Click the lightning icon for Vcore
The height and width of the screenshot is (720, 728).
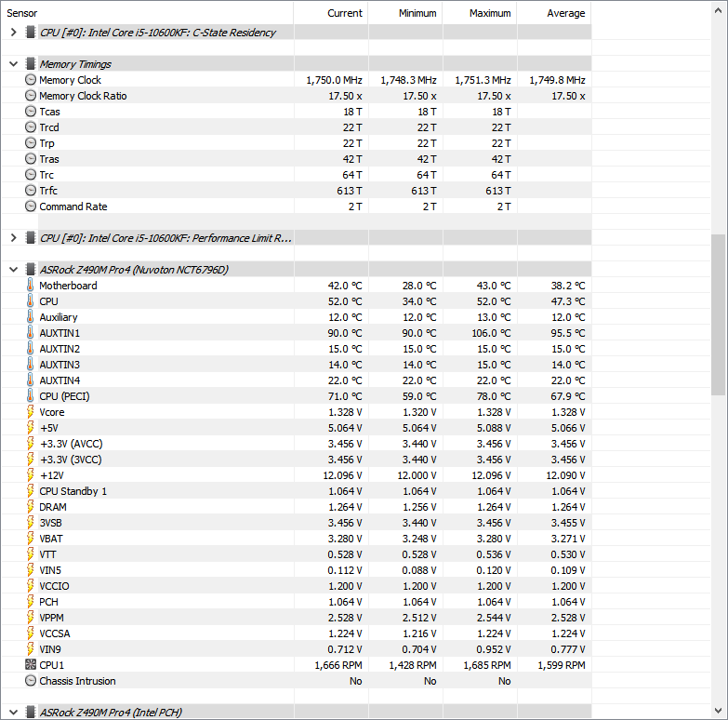pyautogui.click(x=30, y=412)
